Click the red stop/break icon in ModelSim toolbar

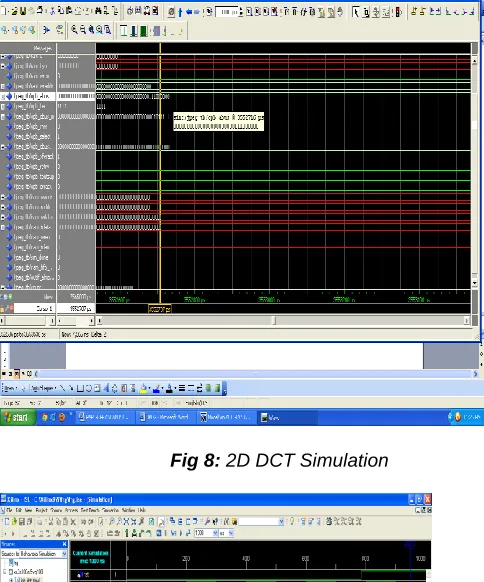point(399,12)
